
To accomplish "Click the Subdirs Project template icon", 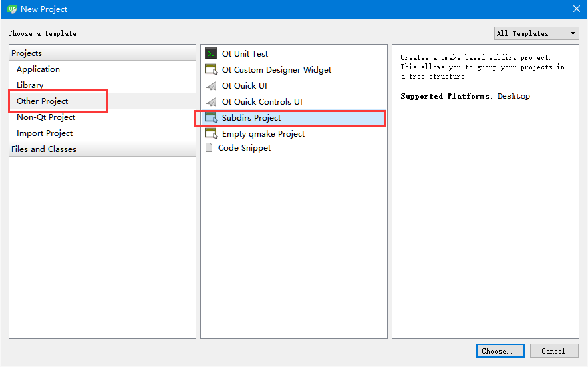I will (211, 118).
